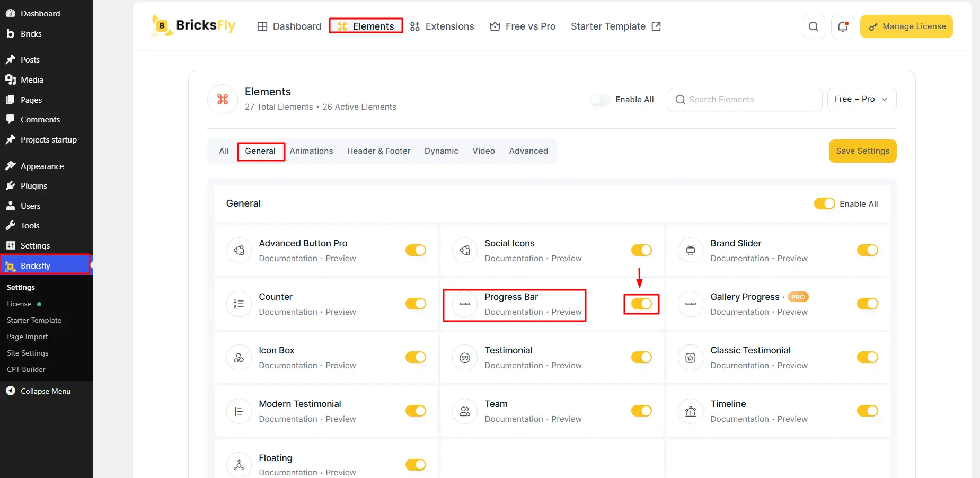Go to the Extensions nav item
980x478 pixels.
[442, 26]
